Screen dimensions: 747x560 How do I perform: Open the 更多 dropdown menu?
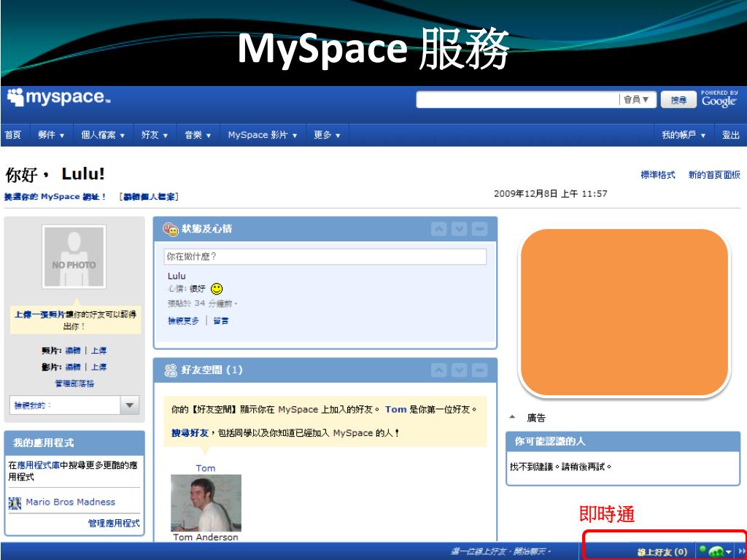point(327,135)
